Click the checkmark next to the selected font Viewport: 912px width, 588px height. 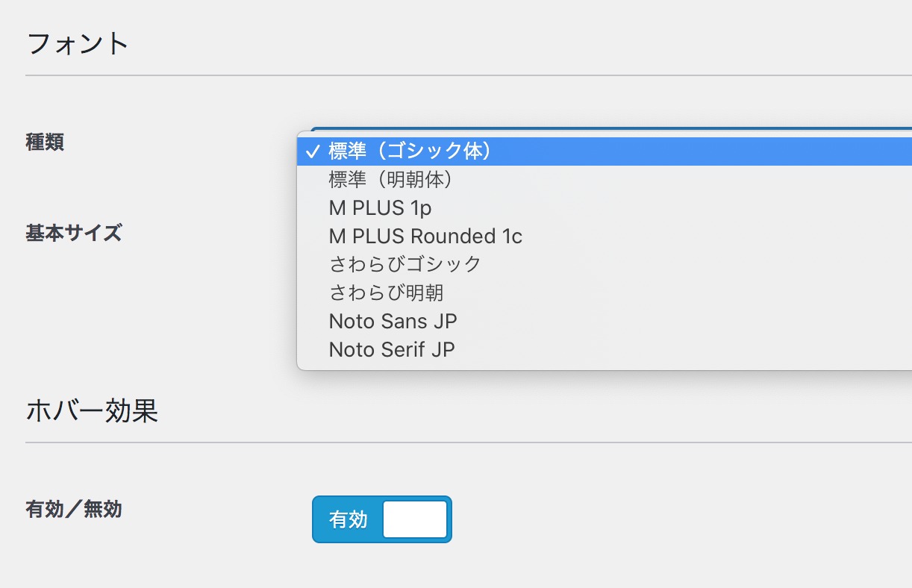pos(313,151)
